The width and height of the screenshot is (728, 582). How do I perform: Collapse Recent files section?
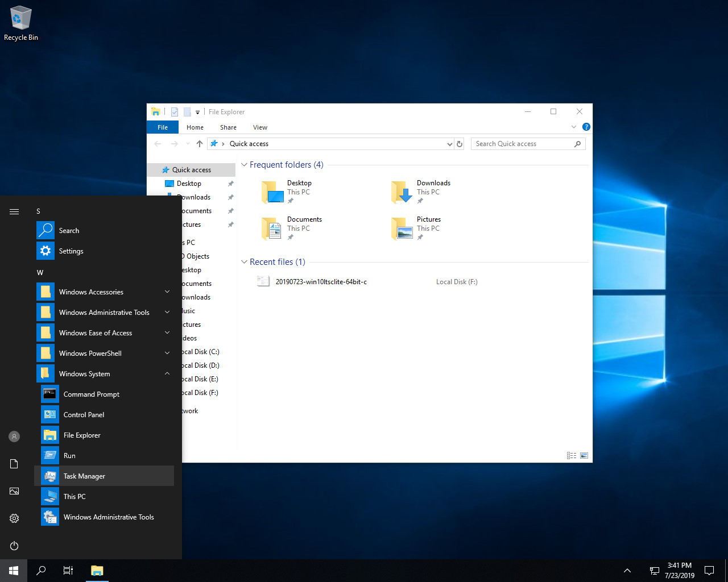tap(244, 262)
